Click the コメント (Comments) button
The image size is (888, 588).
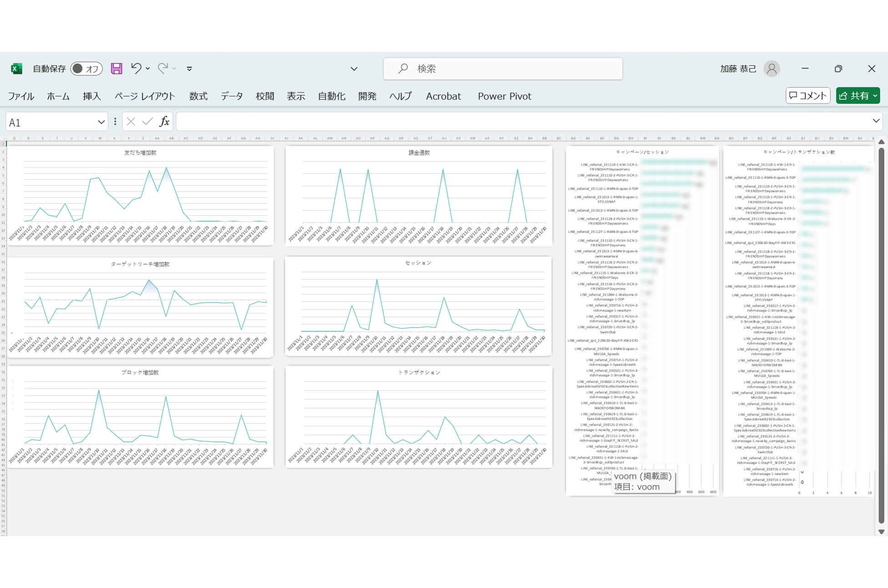coord(807,96)
